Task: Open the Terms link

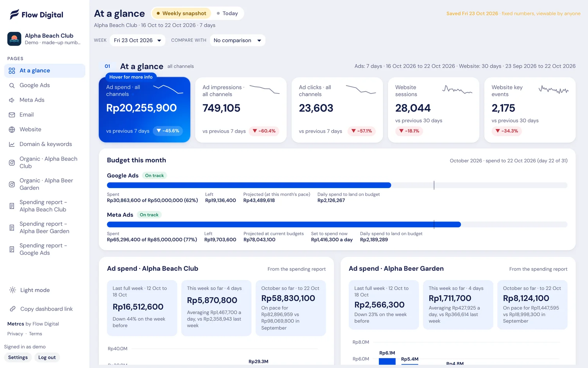Action: point(36,334)
